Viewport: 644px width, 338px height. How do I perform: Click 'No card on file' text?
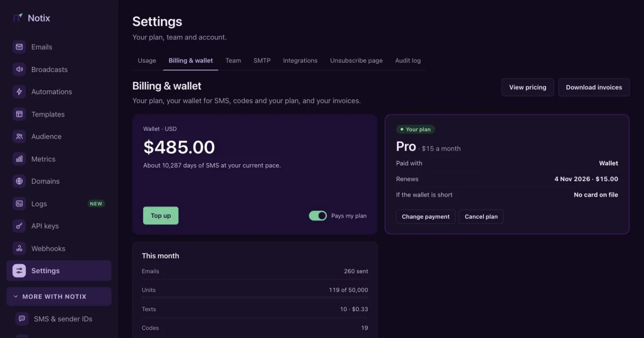596,194
